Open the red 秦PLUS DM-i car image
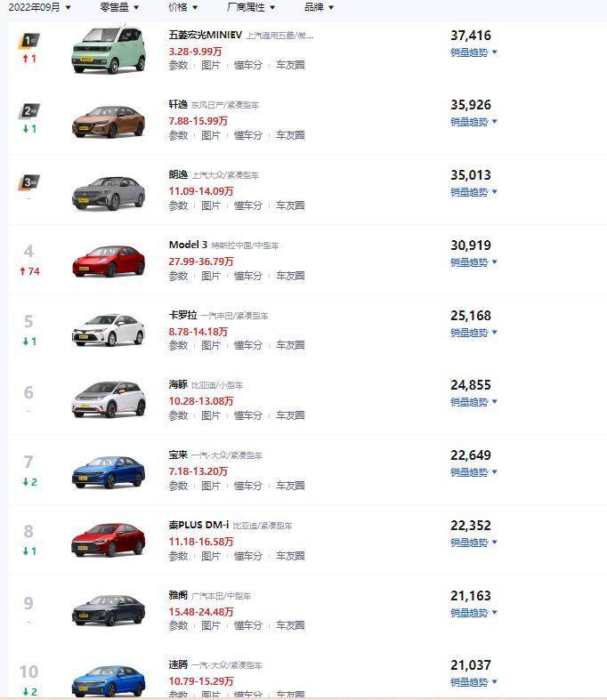 (109, 540)
